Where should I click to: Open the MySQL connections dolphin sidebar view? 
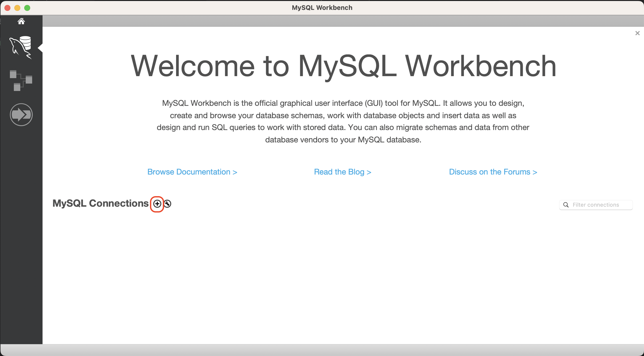pyautogui.click(x=21, y=47)
